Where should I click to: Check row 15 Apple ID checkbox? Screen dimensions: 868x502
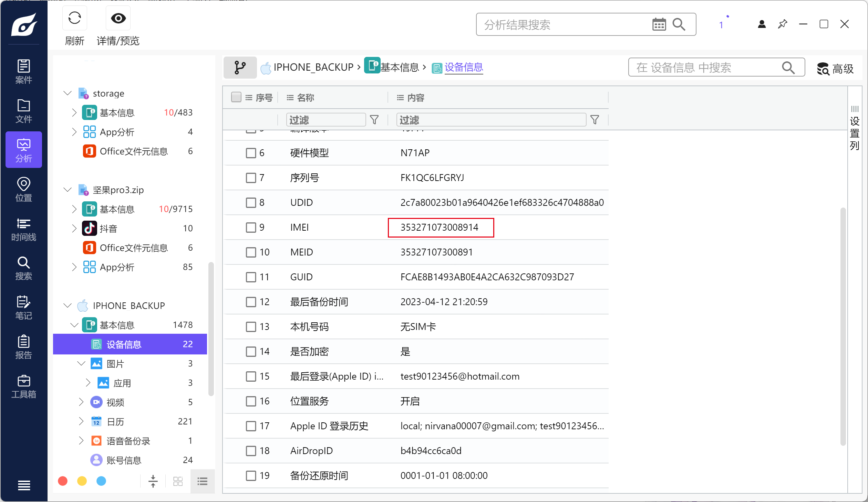(251, 376)
